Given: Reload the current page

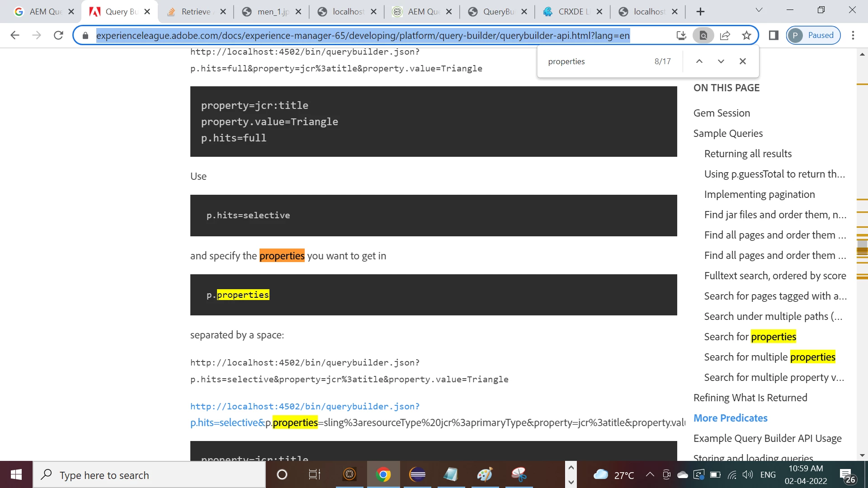Looking at the screenshot, I should coord(58,35).
